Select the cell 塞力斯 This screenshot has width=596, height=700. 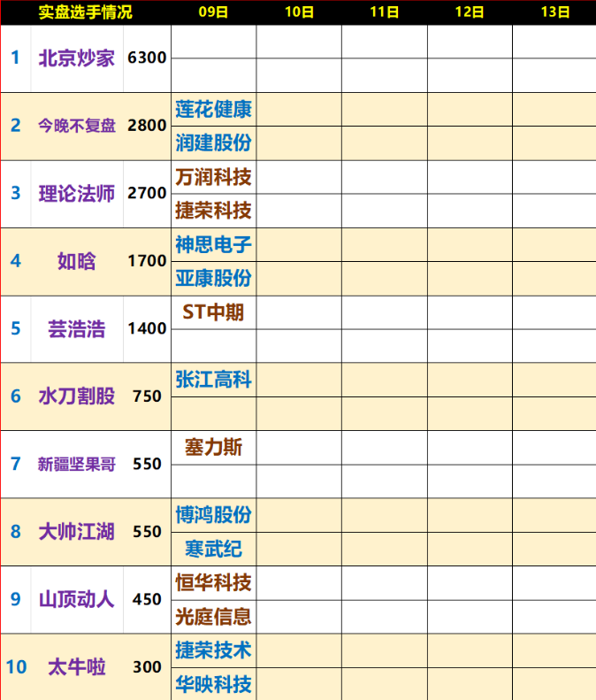[x=213, y=448]
